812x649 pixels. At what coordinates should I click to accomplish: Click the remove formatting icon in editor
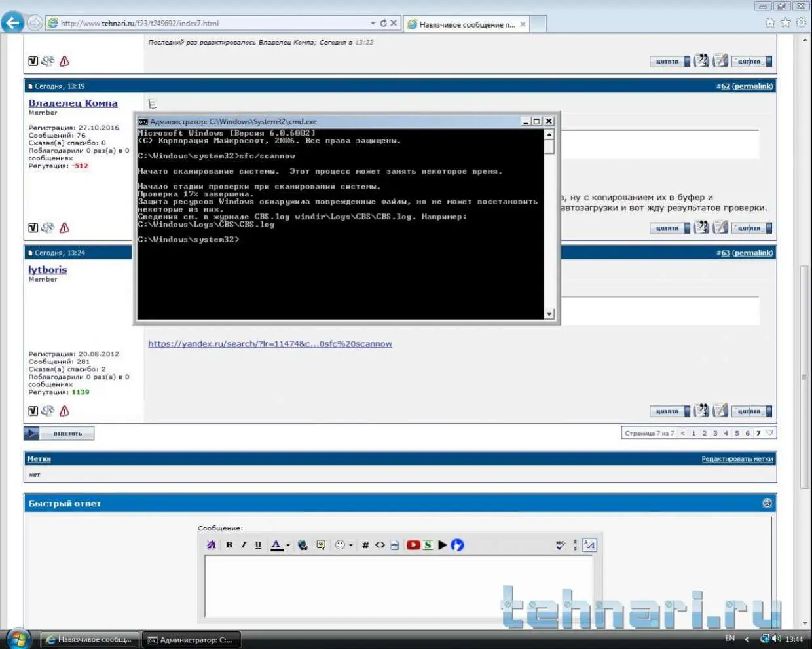point(211,545)
